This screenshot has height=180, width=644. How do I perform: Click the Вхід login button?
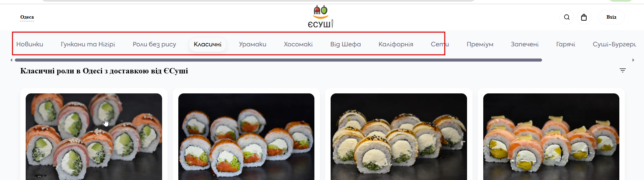coord(611,17)
